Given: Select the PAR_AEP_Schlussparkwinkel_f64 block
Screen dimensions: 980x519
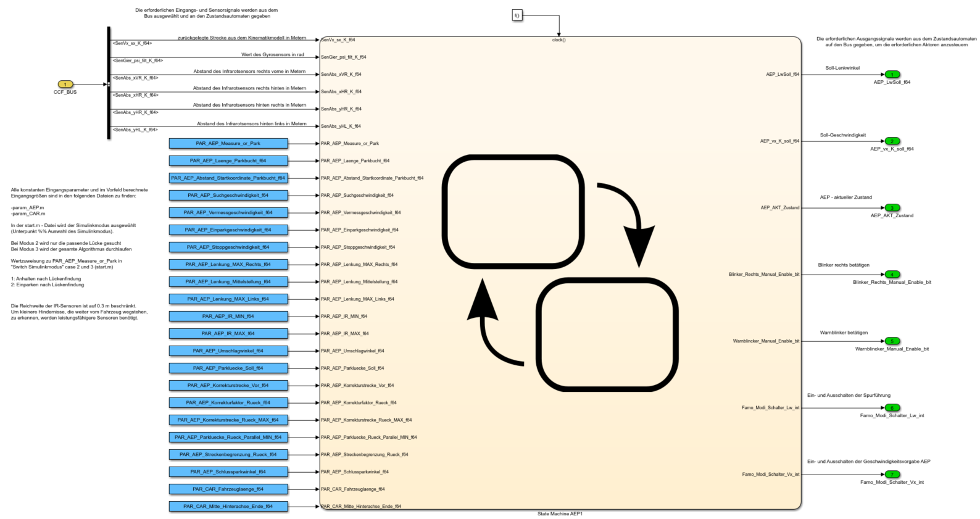Looking at the screenshot, I should coord(228,472).
